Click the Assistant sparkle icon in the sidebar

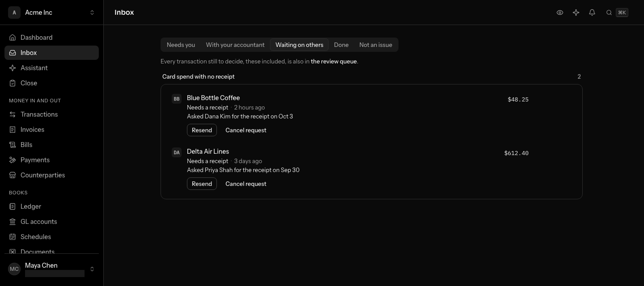point(13,68)
